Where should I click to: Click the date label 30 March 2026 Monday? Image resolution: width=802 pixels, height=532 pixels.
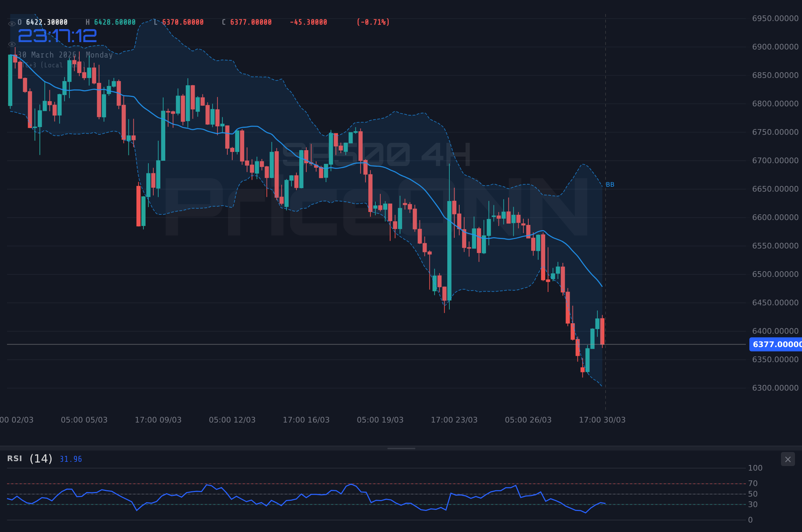pos(65,55)
